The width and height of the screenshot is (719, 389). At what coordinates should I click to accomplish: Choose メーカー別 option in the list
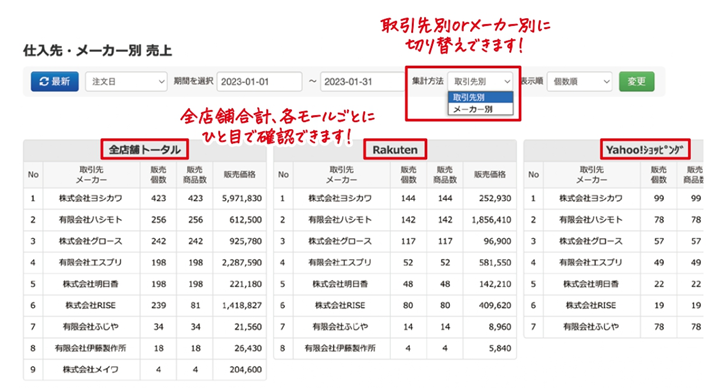tap(480, 109)
